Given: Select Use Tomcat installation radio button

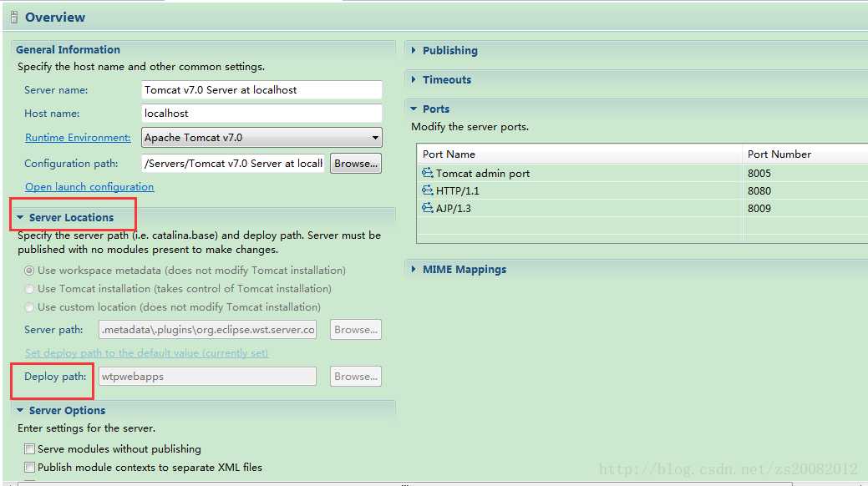Looking at the screenshot, I should coord(29,289).
